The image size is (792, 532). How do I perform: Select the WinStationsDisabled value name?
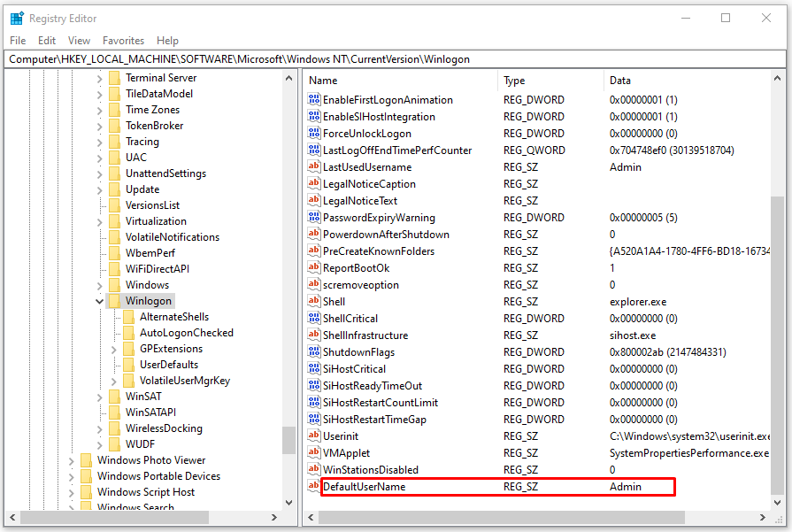(371, 470)
